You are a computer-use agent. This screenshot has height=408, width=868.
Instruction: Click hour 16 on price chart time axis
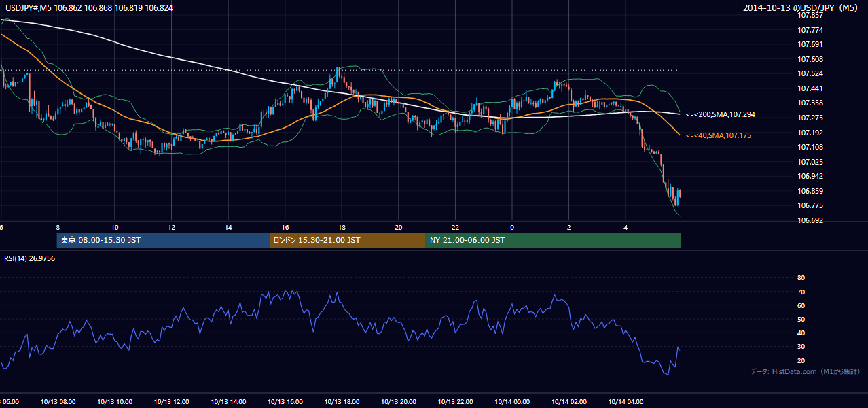[285, 227]
